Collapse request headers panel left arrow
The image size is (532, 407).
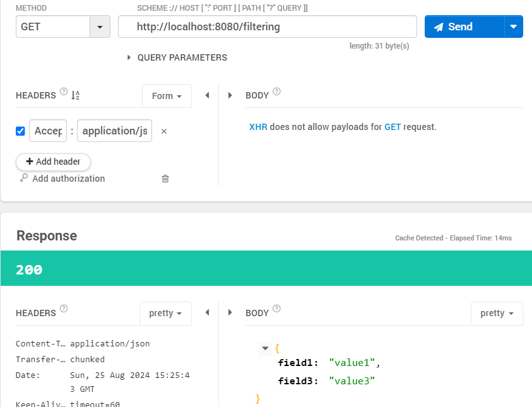coord(207,95)
